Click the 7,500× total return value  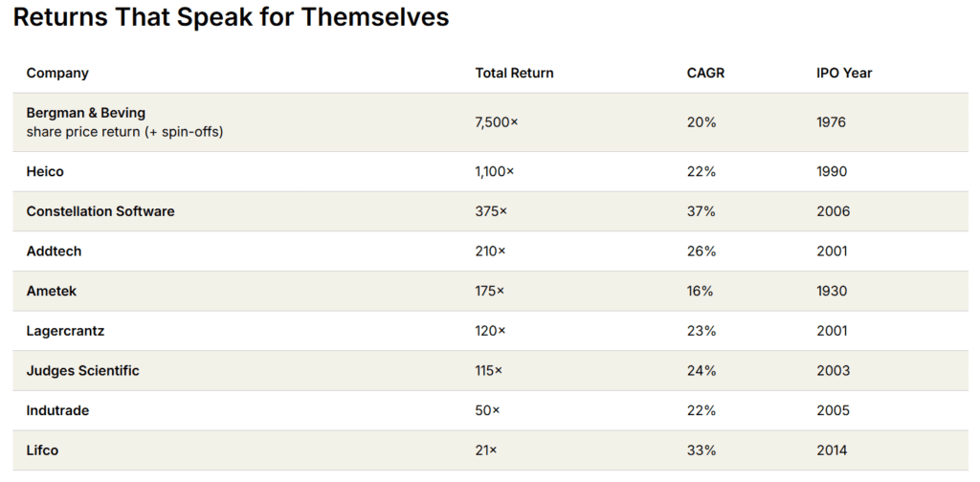pos(497,122)
